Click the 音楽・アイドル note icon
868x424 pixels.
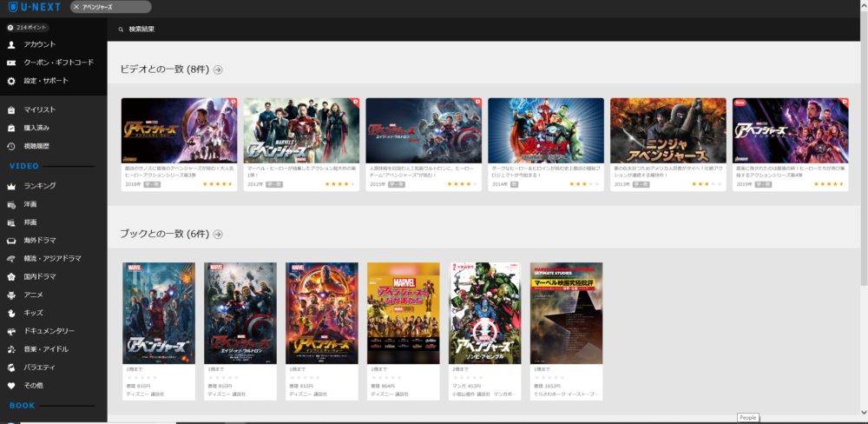click(11, 349)
